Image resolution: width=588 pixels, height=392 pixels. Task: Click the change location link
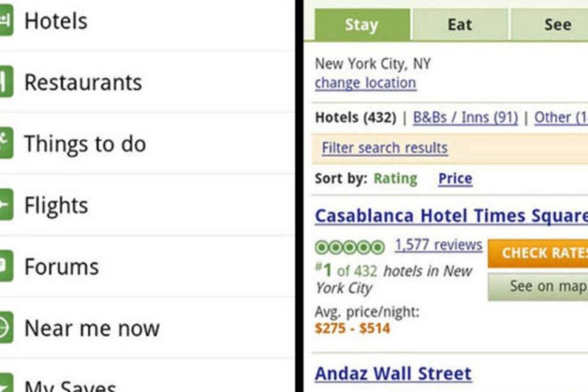[365, 83]
